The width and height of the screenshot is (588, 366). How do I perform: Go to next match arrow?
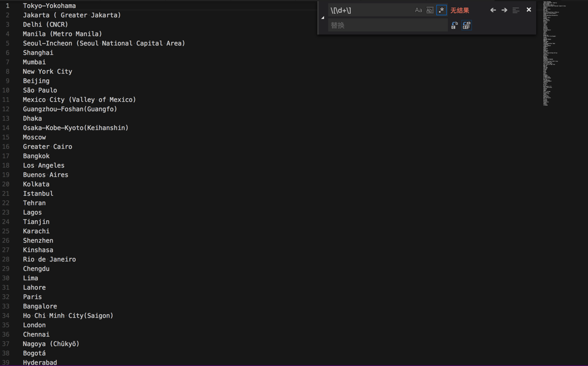(504, 10)
